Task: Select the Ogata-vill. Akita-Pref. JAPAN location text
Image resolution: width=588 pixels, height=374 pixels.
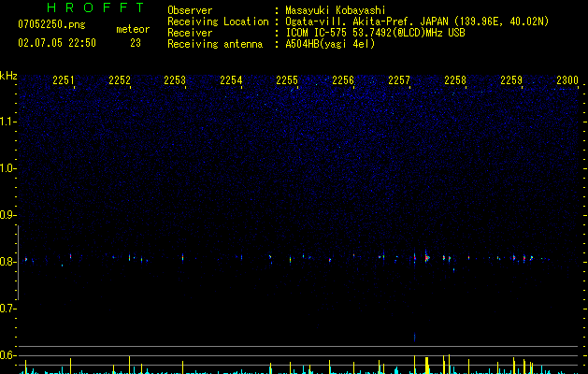Action: tap(417, 22)
